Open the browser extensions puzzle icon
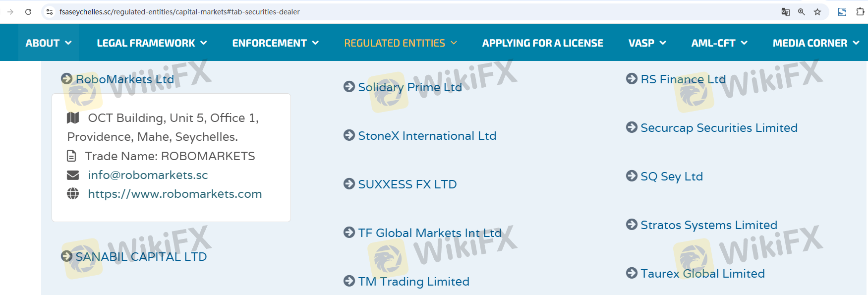The width and height of the screenshot is (868, 295). [860, 12]
